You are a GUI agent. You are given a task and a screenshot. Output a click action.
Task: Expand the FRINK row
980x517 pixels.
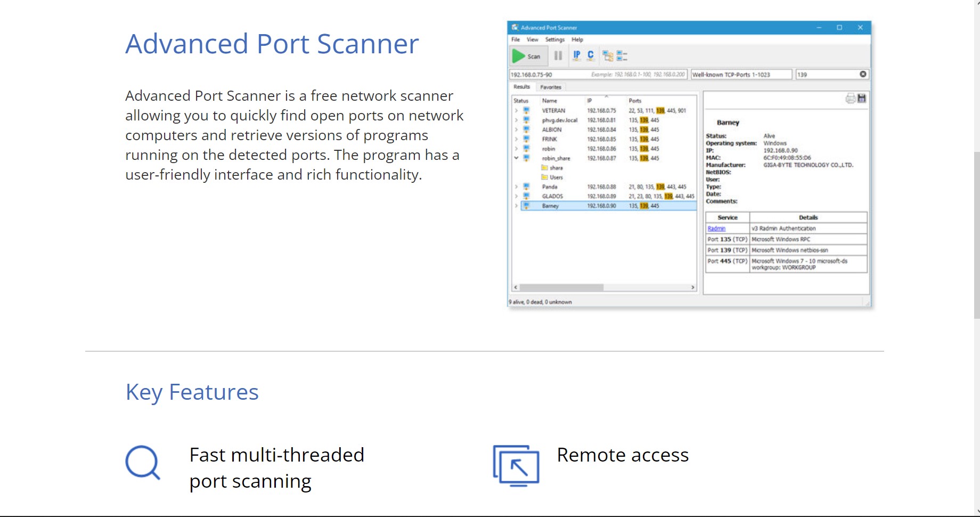pyautogui.click(x=516, y=139)
